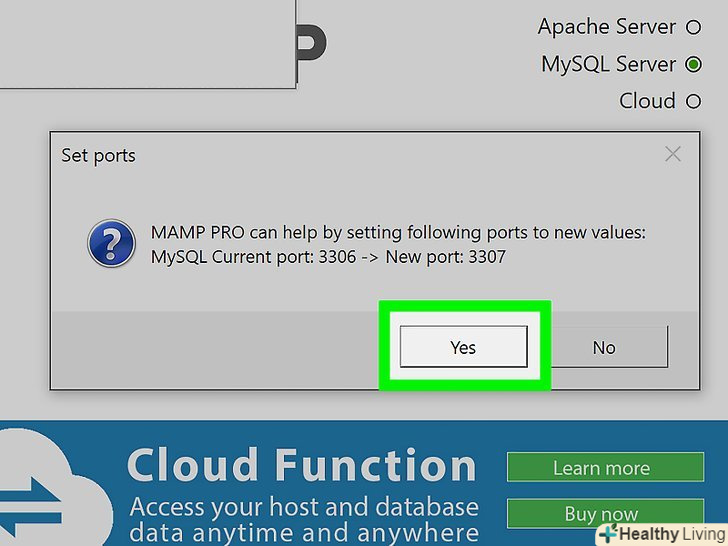This screenshot has height=546, width=728.
Task: Decline port change with No button
Action: [604, 347]
